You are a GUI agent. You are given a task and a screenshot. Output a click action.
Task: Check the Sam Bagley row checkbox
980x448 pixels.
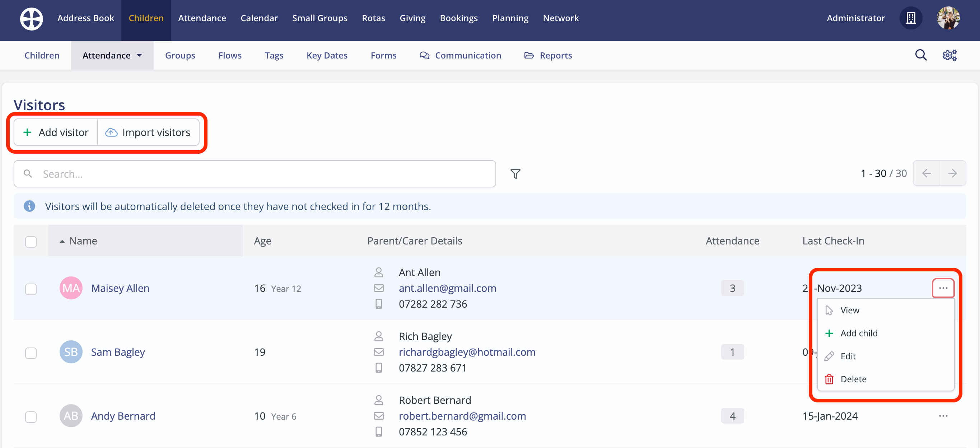[x=31, y=353]
